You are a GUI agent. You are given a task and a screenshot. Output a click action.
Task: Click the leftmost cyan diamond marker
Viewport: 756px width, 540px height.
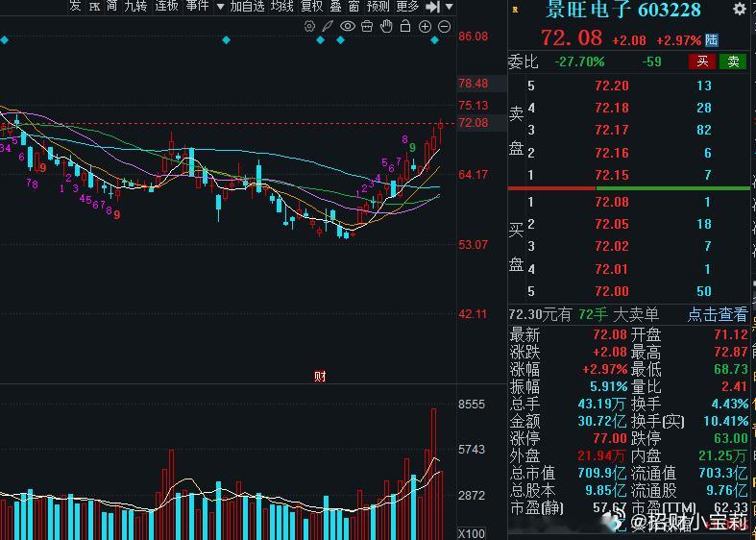(x=5, y=40)
